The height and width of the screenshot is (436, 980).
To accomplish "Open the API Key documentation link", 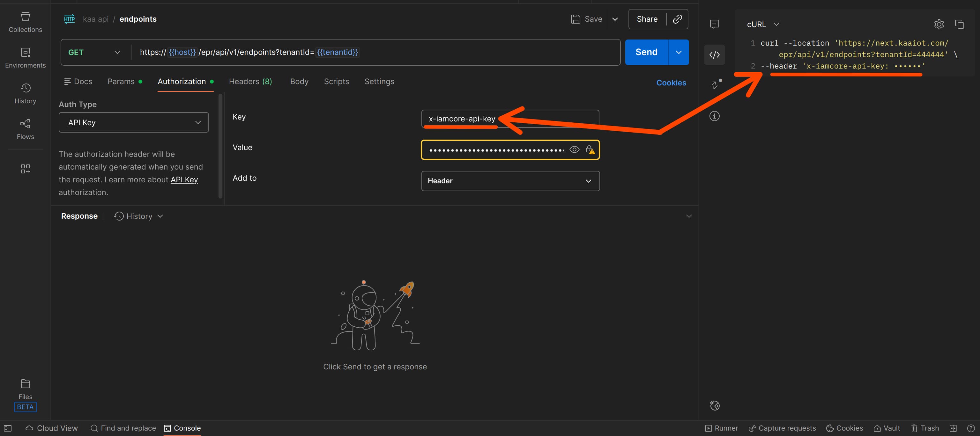I will (184, 179).
